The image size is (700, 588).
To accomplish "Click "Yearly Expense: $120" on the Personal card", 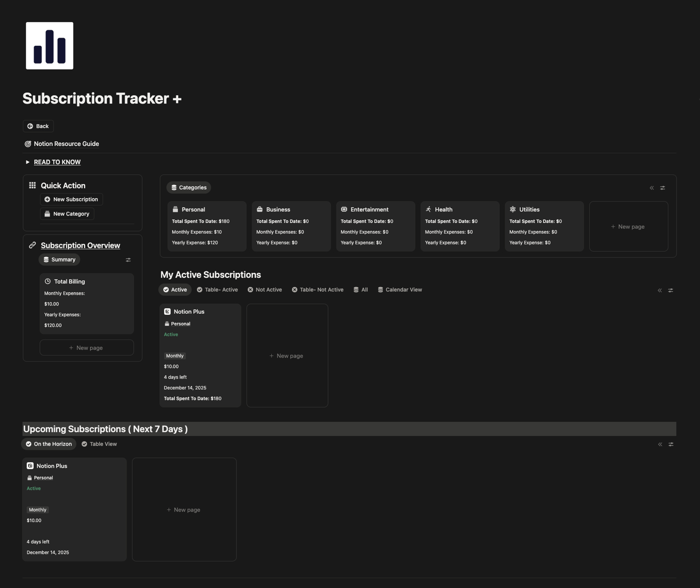I will tap(195, 243).
